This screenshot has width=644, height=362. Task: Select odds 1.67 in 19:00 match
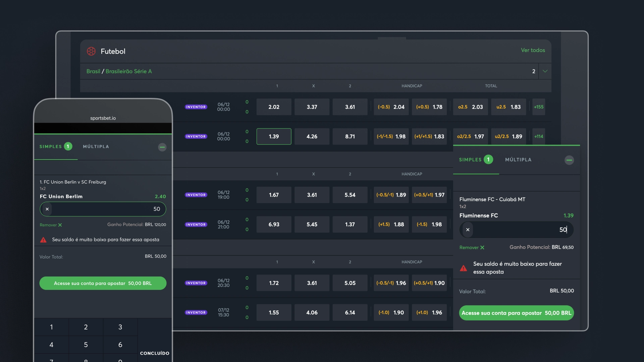[274, 195]
